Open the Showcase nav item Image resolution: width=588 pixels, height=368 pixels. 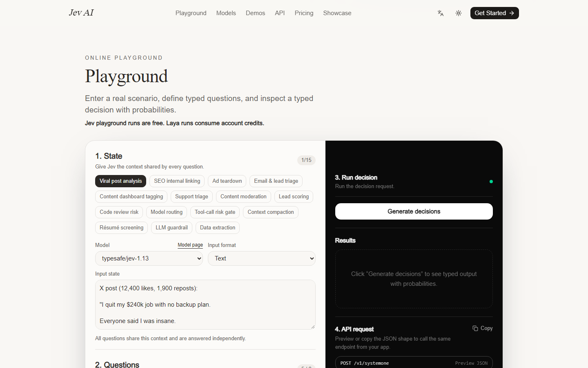click(x=337, y=13)
